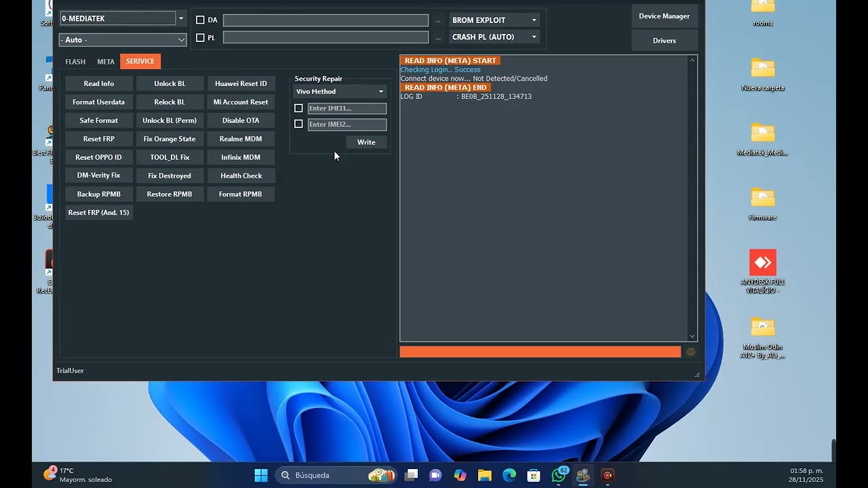Screen dimensions: 868x488
Task: Focus the Enter IMEI1 field
Action: (347, 108)
